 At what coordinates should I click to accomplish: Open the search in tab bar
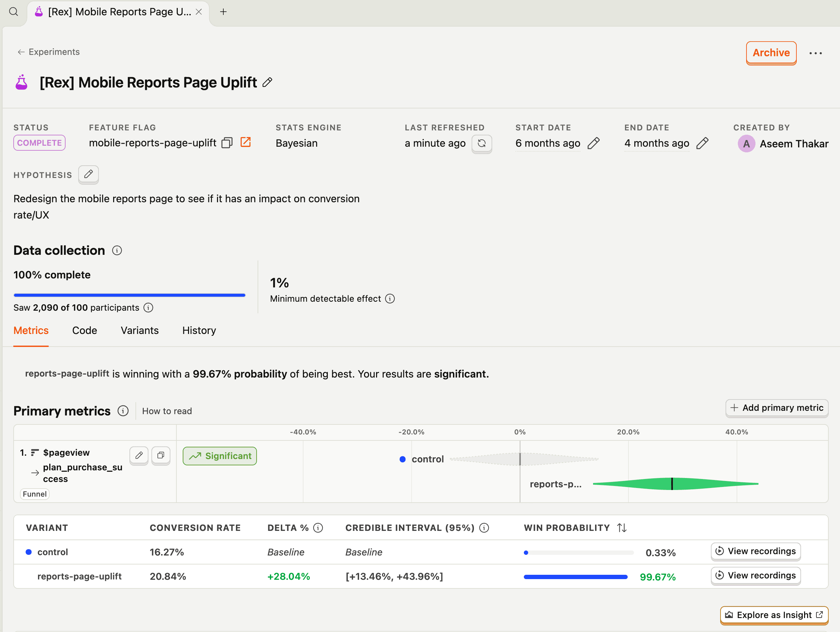(14, 12)
